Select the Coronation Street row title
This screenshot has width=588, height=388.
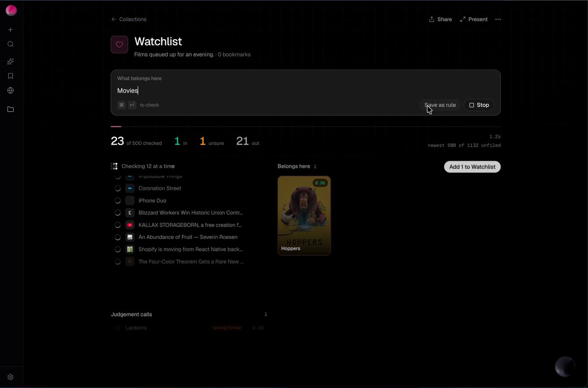pyautogui.click(x=160, y=188)
